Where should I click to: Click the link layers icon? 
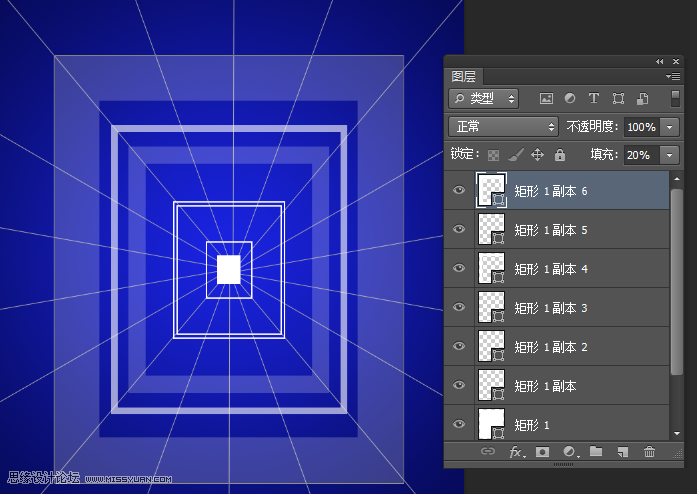488,451
